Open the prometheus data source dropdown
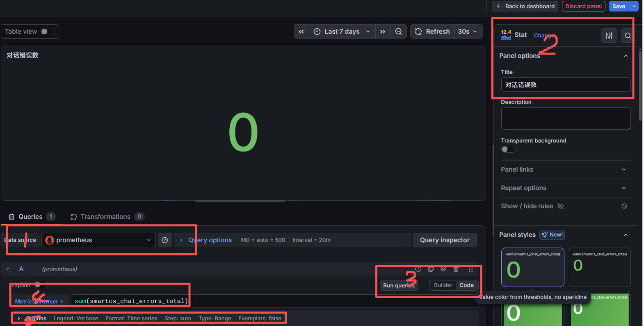The image size is (644, 326). (x=98, y=240)
